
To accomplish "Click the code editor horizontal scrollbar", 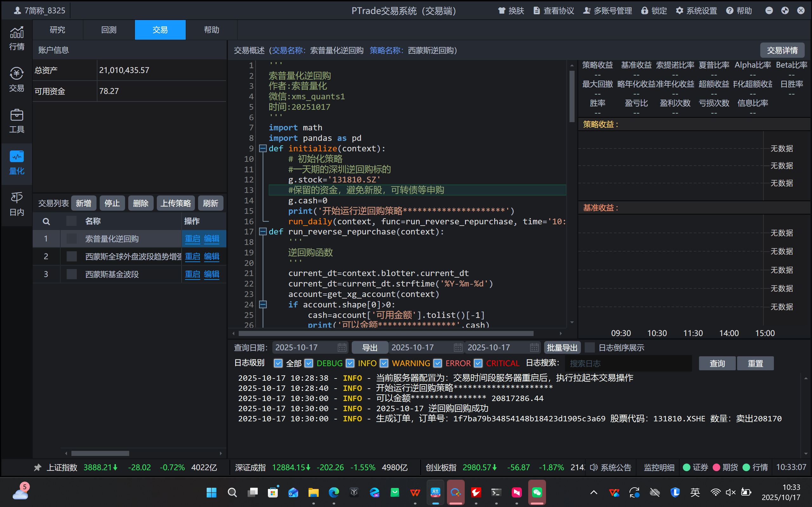I will coord(386,333).
